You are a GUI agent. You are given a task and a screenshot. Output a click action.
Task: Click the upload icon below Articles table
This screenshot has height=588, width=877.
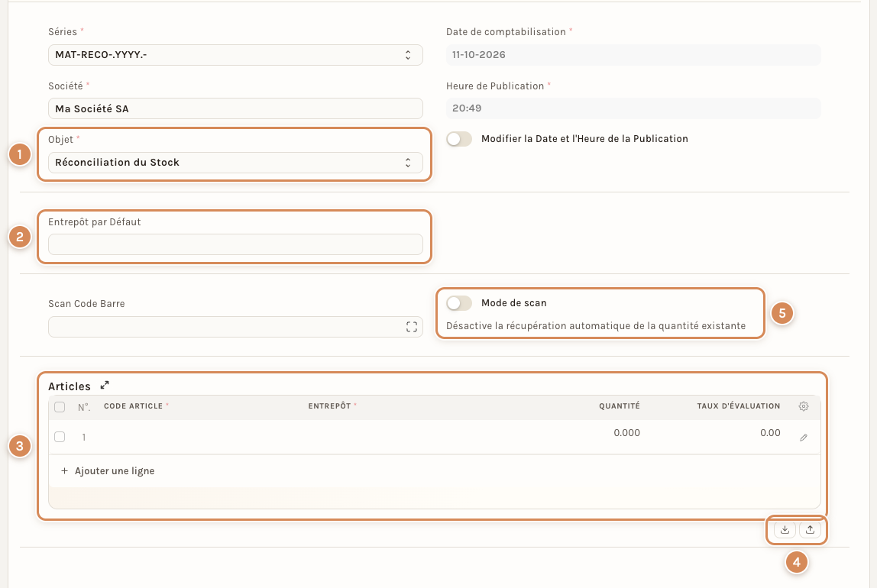pyautogui.click(x=810, y=529)
